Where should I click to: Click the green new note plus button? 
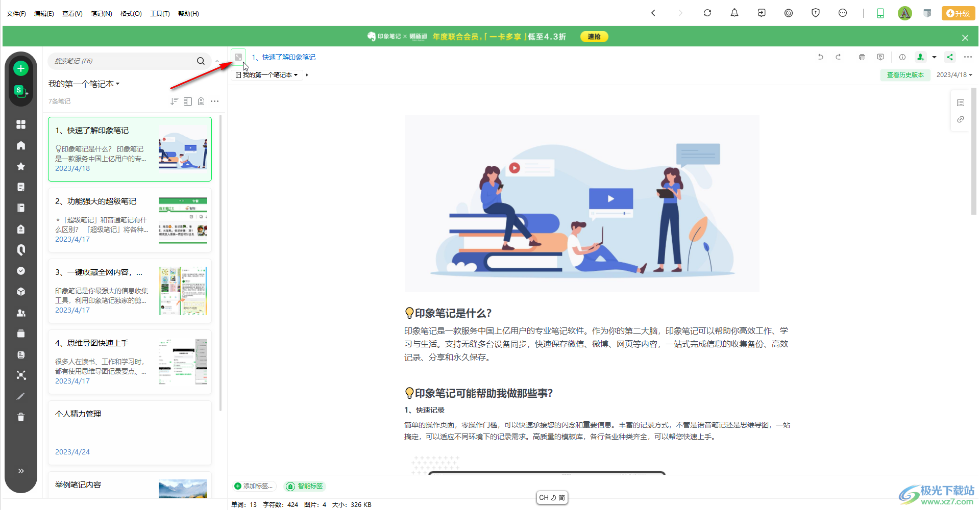click(21, 68)
